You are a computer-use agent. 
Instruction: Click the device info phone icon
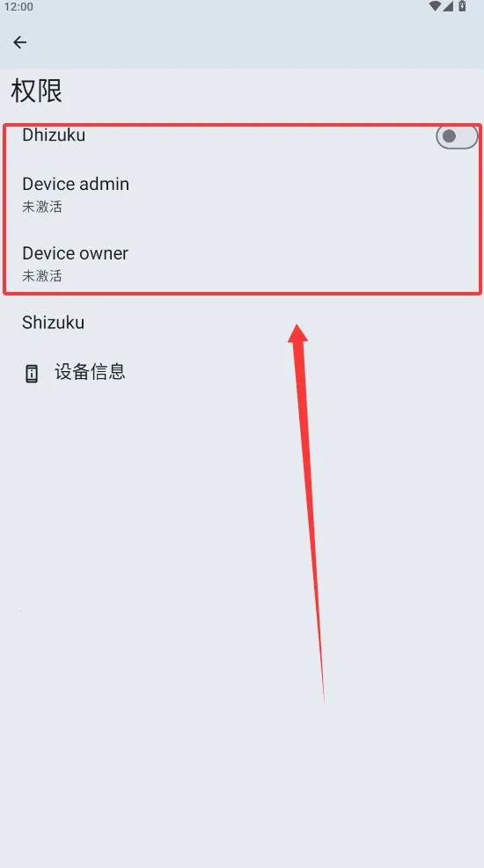[x=32, y=374]
